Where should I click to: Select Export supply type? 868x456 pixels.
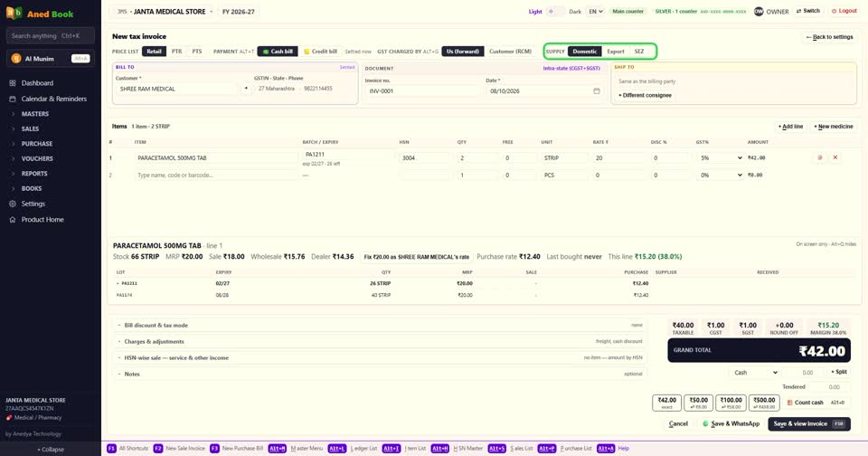click(616, 52)
